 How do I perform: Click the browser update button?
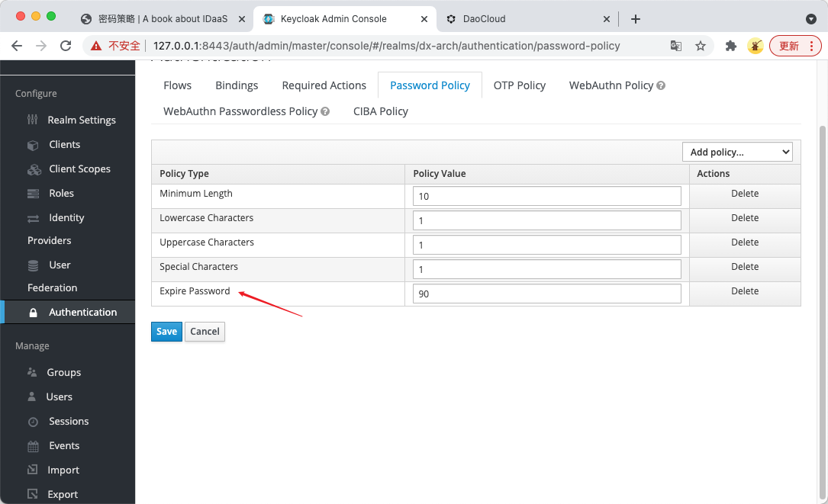pos(795,46)
